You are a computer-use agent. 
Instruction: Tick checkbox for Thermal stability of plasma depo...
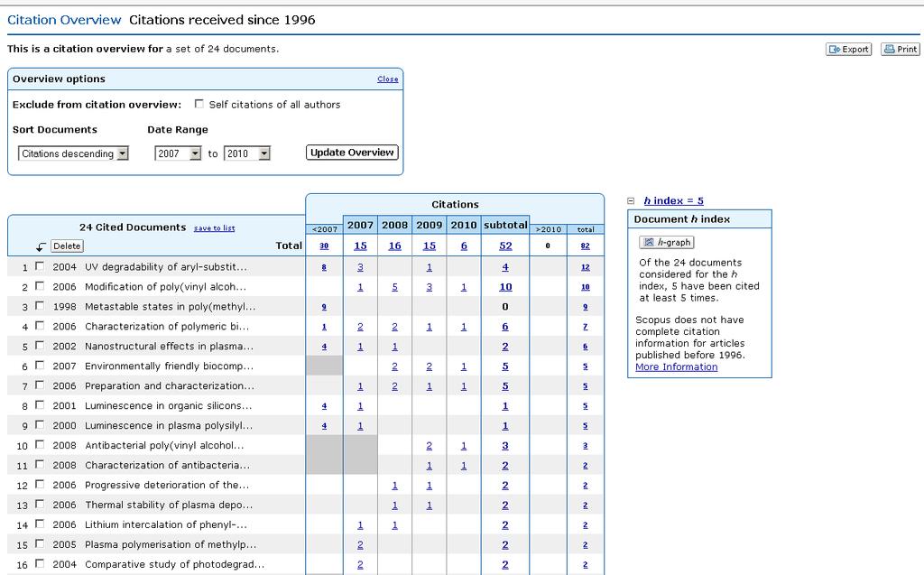click(x=40, y=505)
